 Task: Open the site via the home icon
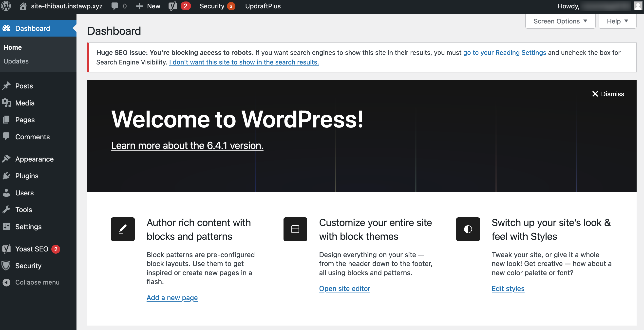click(x=23, y=6)
